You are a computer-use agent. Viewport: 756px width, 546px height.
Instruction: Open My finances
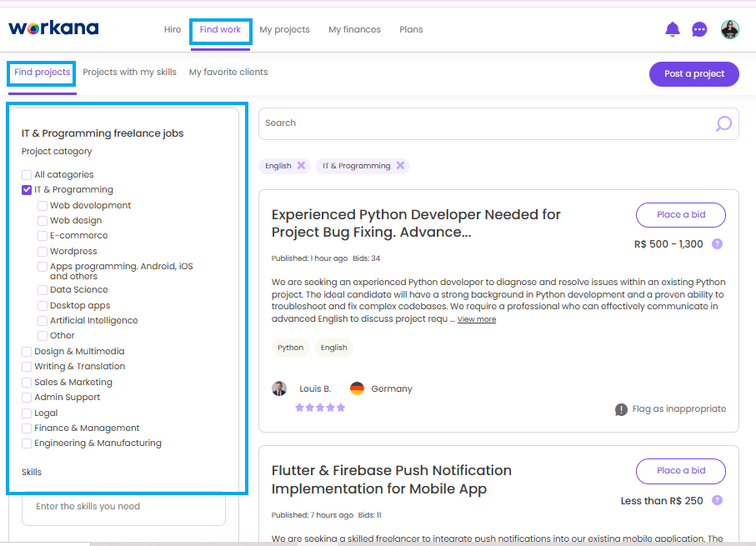pos(354,29)
